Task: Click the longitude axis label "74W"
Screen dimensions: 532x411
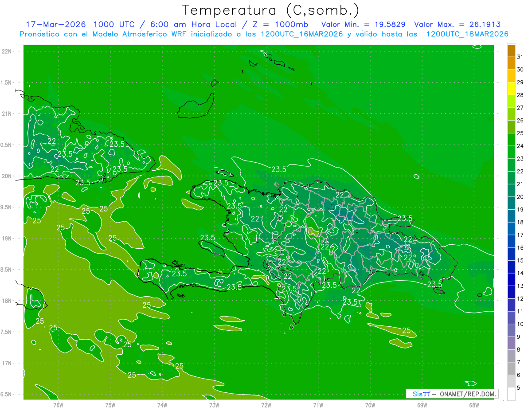Action: click(162, 405)
